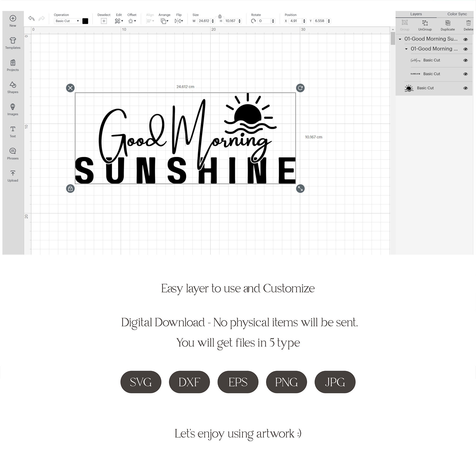476x476 pixels.
Task: Open the Shapes panel
Action: point(13,87)
